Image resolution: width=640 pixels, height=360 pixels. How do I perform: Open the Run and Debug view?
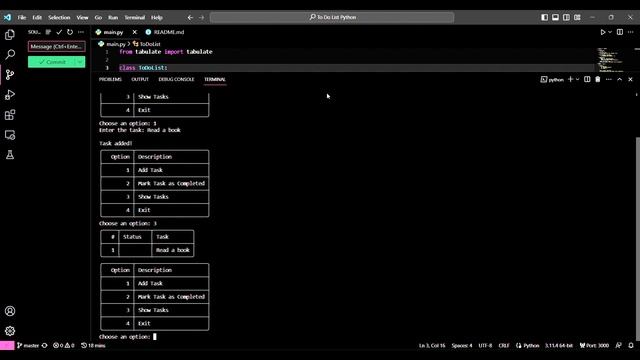click(x=10, y=95)
